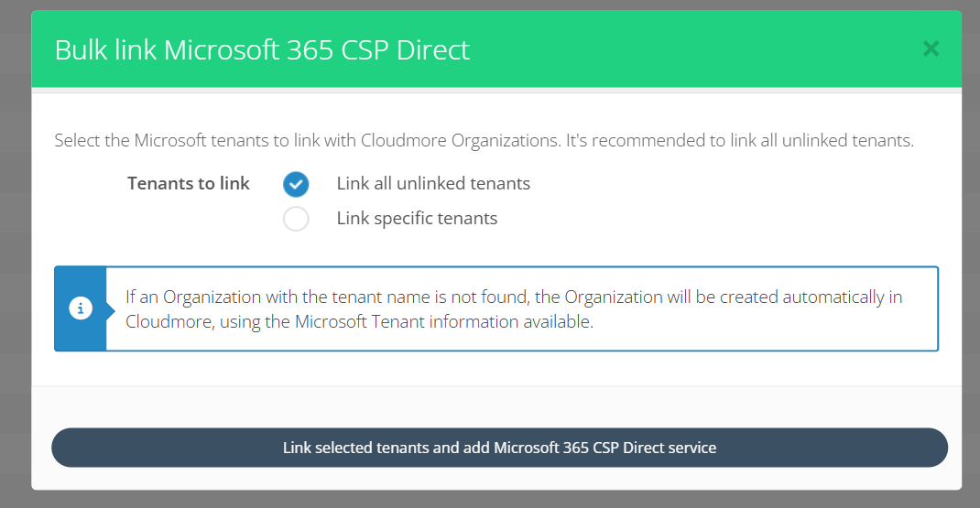
Task: Click the "Link all unlinked tenants" label text
Action: pyautogui.click(x=433, y=183)
